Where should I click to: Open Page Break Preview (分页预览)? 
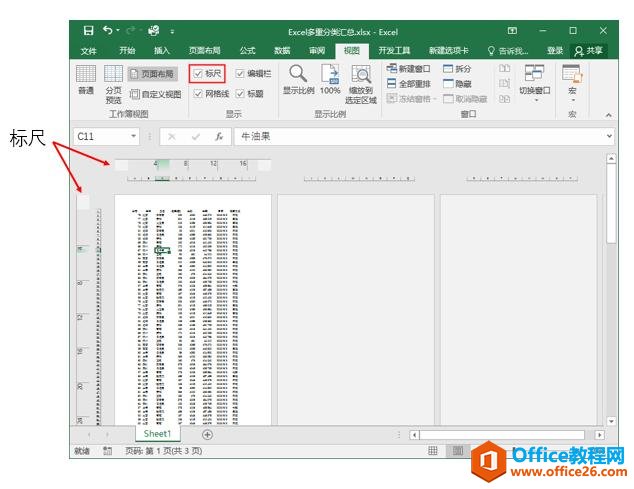113,84
